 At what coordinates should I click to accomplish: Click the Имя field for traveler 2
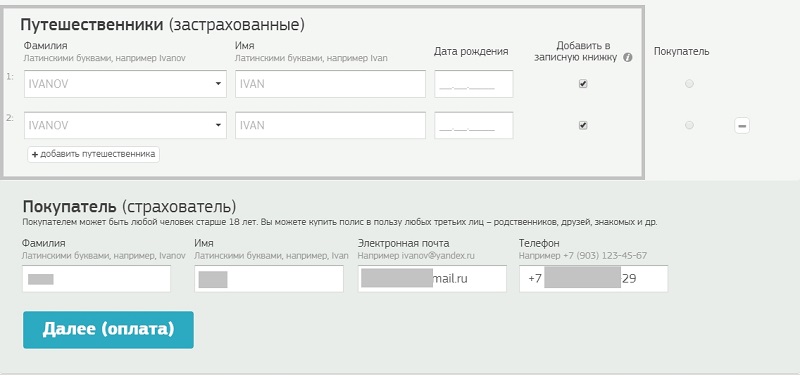point(330,126)
